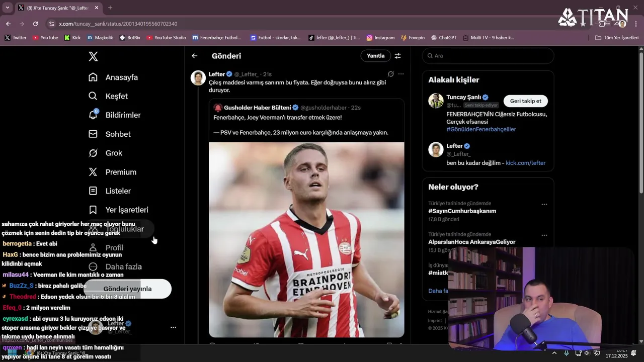This screenshot has width=644, height=362.
Task: Click the back arrow beside Gönderi
Action: tap(195, 56)
